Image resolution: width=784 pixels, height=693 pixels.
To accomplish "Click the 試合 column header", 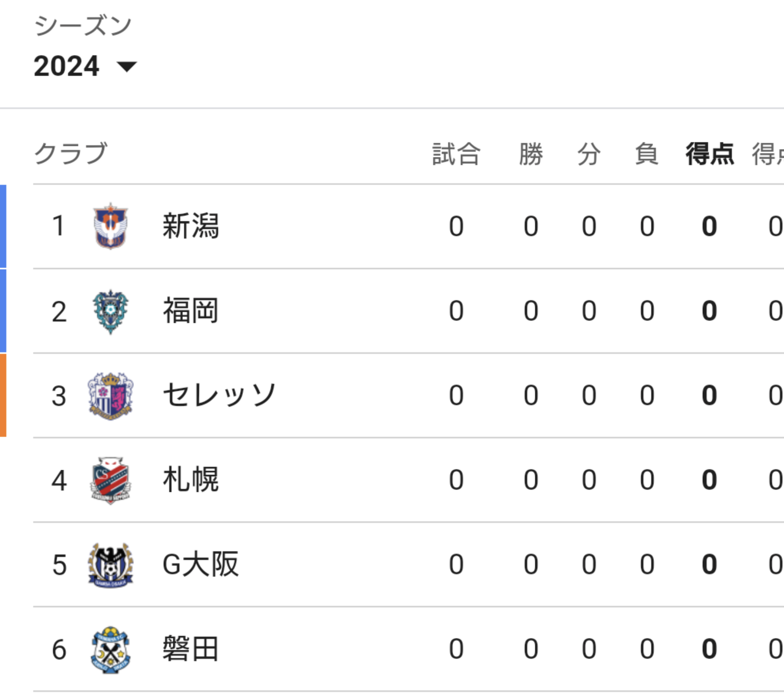I will (x=456, y=154).
